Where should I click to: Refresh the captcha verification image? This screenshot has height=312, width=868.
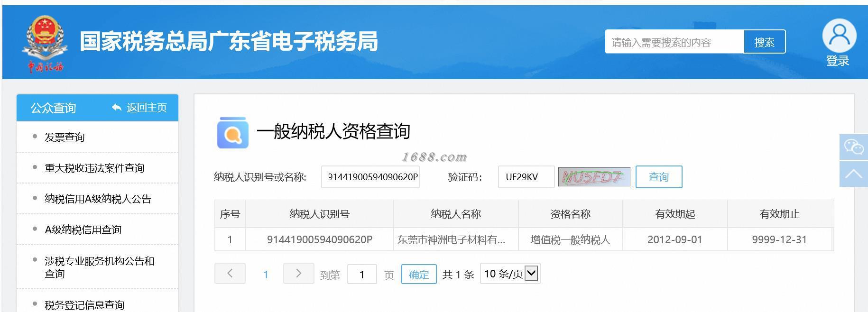pos(594,177)
